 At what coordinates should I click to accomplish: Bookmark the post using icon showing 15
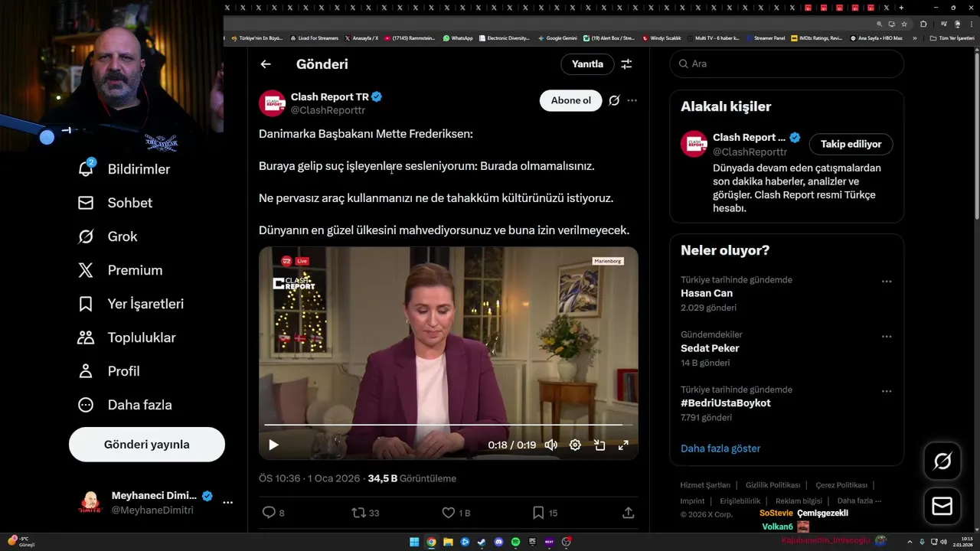[538, 513]
